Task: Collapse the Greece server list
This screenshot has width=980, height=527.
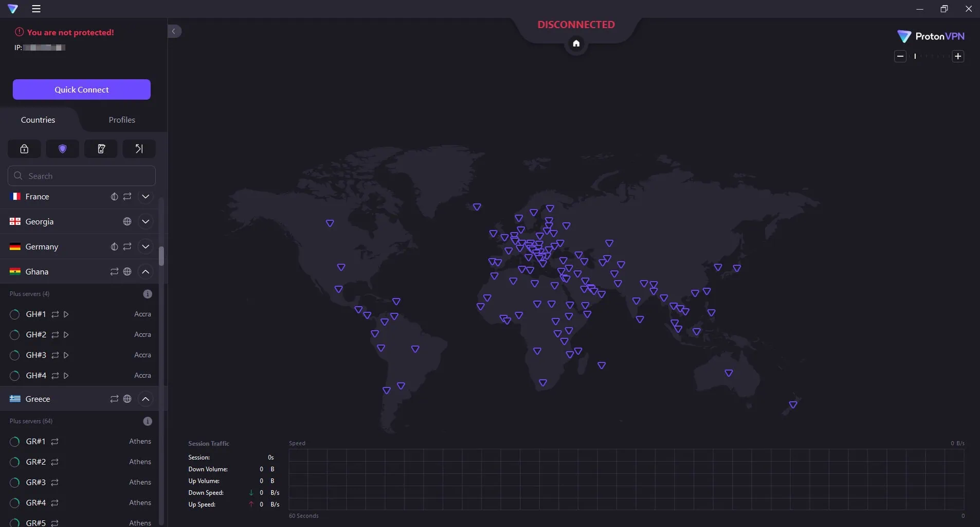Action: coord(146,399)
